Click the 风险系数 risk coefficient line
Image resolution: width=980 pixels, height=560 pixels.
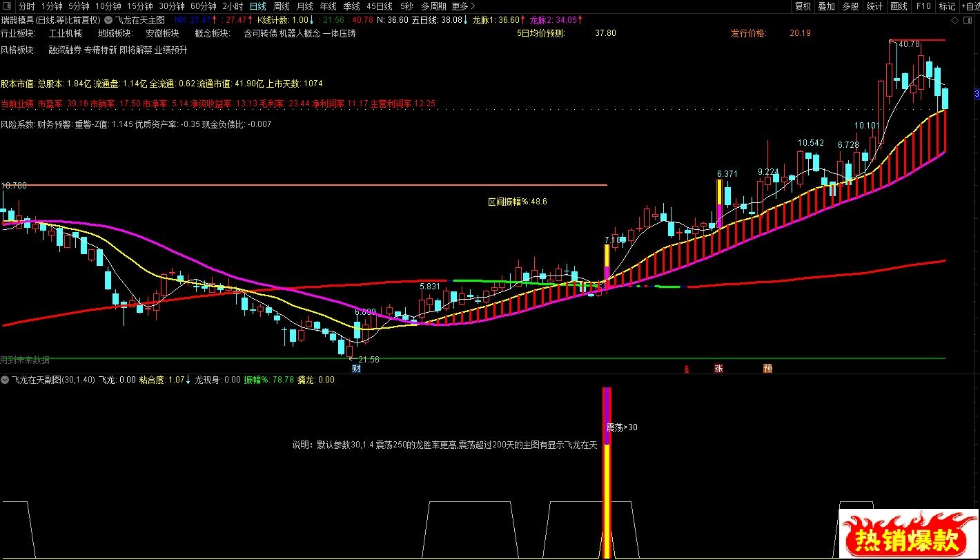pos(136,124)
